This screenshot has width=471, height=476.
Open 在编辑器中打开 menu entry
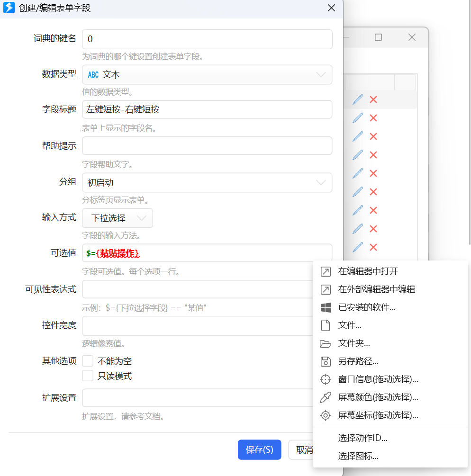click(x=390, y=271)
